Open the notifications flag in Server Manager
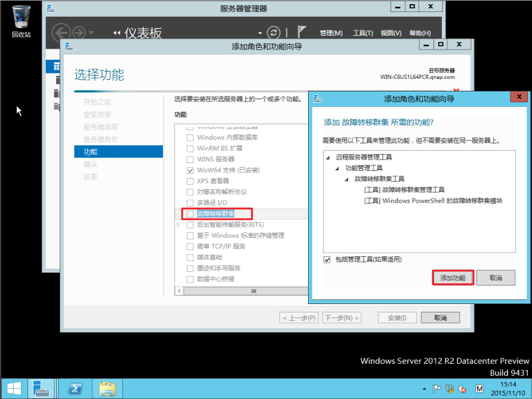The height and width of the screenshot is (399, 532). tap(302, 32)
